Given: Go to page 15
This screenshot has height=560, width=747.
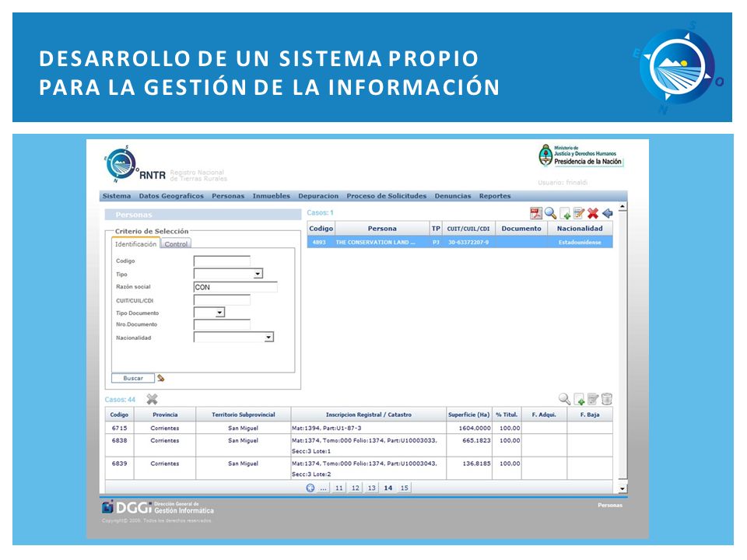Looking at the screenshot, I should pyautogui.click(x=404, y=488).
